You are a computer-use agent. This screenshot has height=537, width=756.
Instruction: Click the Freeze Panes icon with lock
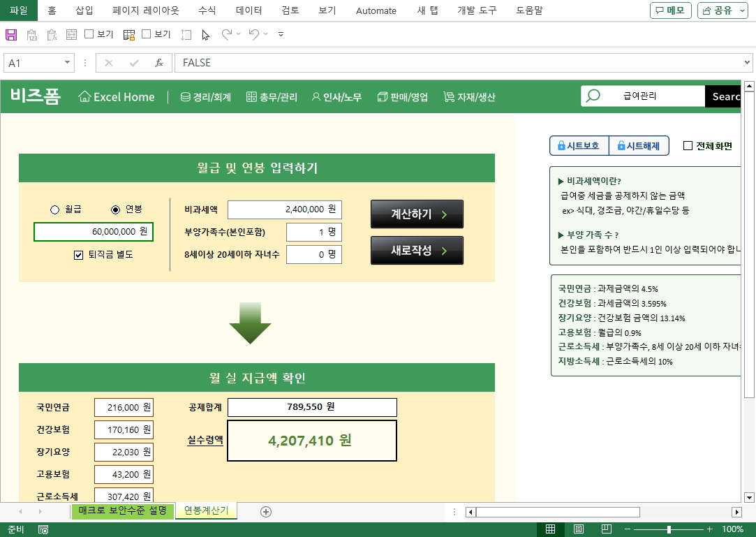pyautogui.click(x=129, y=34)
